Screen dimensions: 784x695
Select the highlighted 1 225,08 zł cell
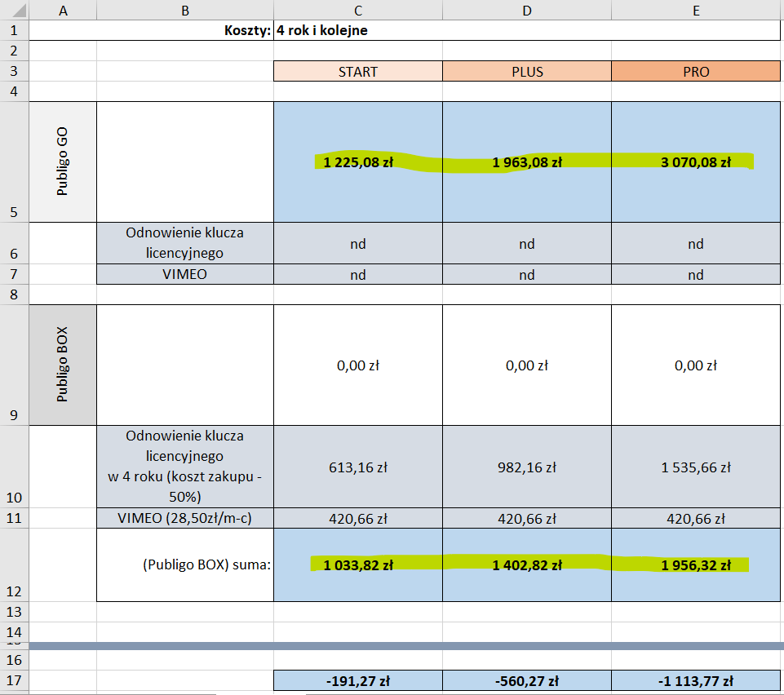coord(358,162)
